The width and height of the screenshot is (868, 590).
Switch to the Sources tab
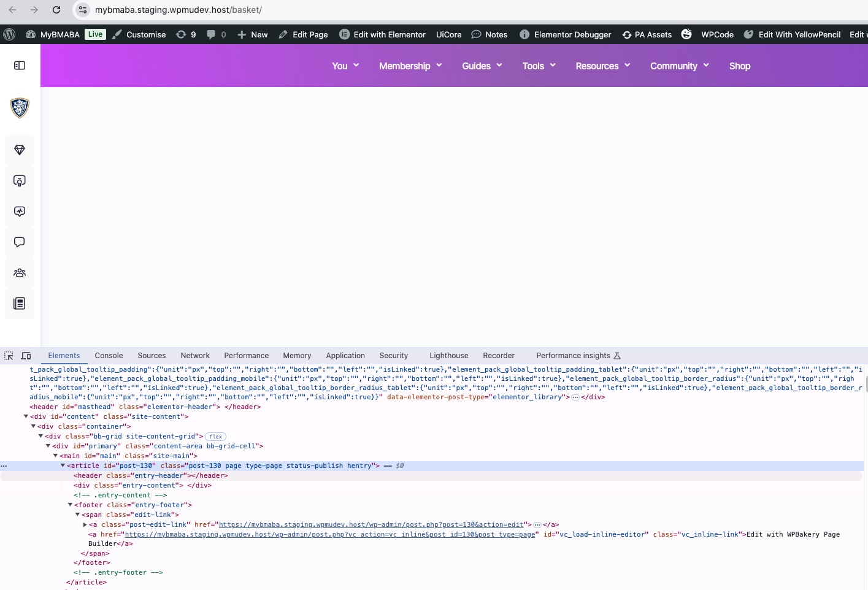(152, 356)
